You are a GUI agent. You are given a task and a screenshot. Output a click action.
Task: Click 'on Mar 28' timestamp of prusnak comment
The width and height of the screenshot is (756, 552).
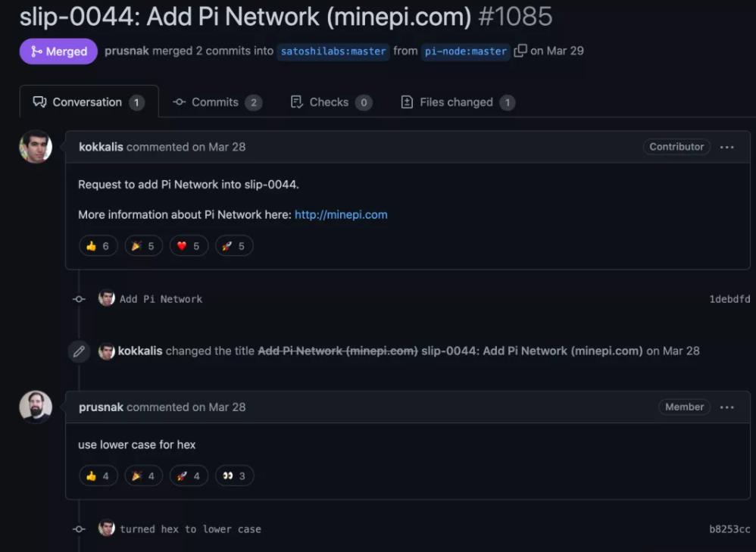point(219,407)
